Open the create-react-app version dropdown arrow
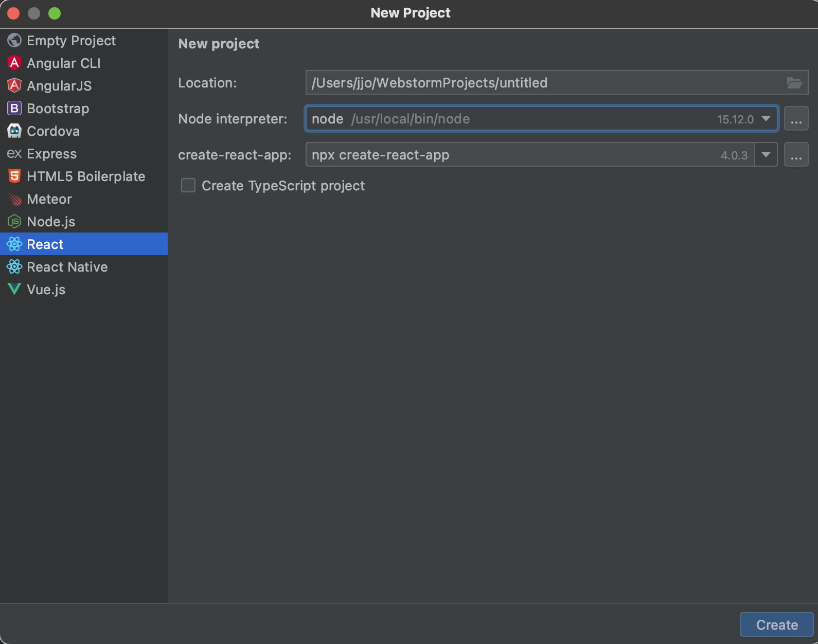Image resolution: width=818 pixels, height=644 pixels. tap(766, 155)
